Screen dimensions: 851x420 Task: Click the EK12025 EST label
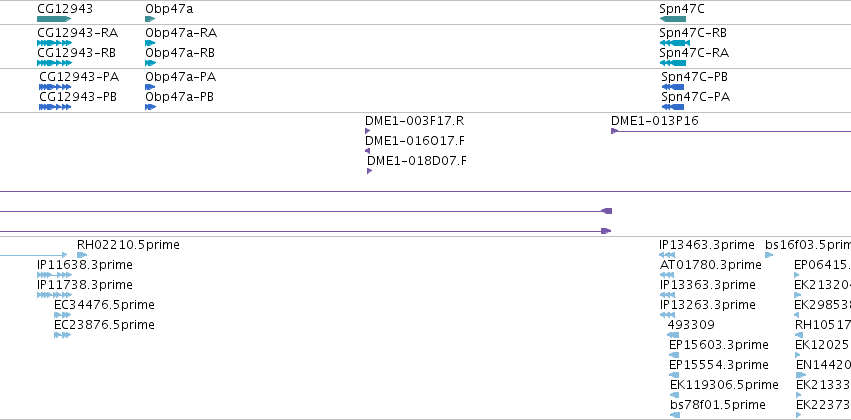[823, 345]
